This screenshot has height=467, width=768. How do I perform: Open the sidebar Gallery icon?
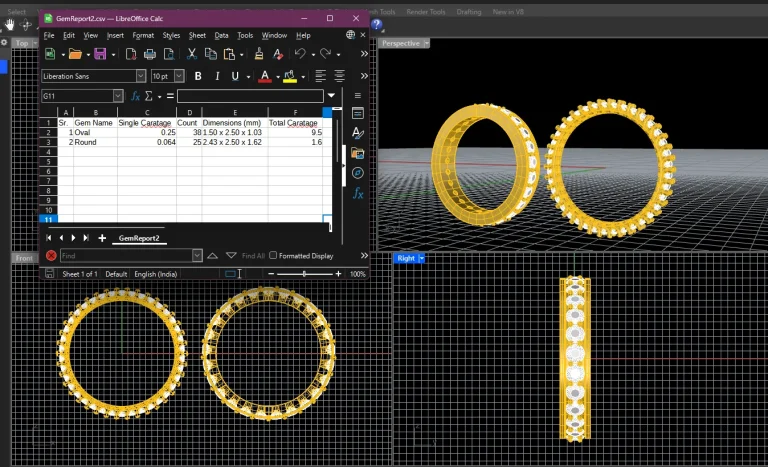point(358,153)
